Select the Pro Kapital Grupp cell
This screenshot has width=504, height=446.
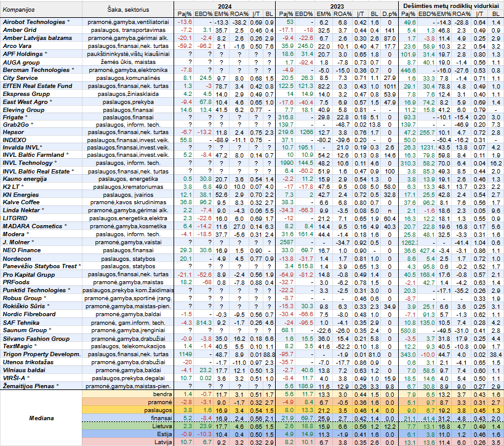pos(29,275)
